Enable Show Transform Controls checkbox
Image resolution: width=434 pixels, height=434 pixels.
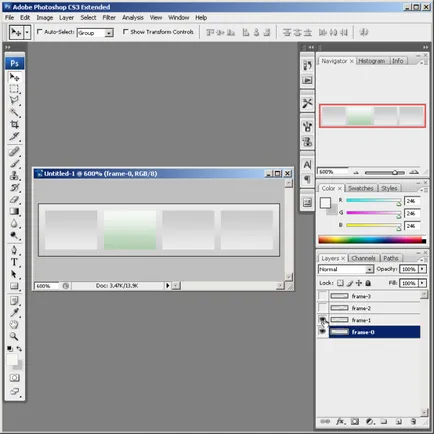click(x=125, y=32)
